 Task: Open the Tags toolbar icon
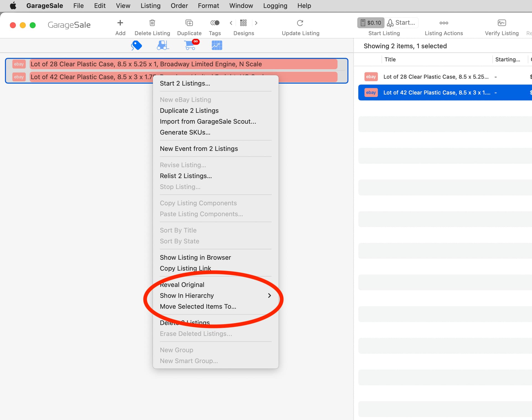pos(215,23)
